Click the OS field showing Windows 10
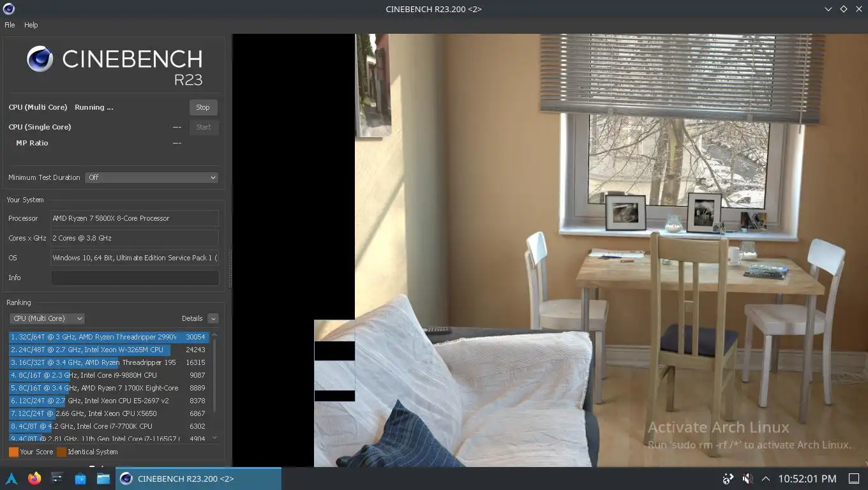 coord(135,258)
